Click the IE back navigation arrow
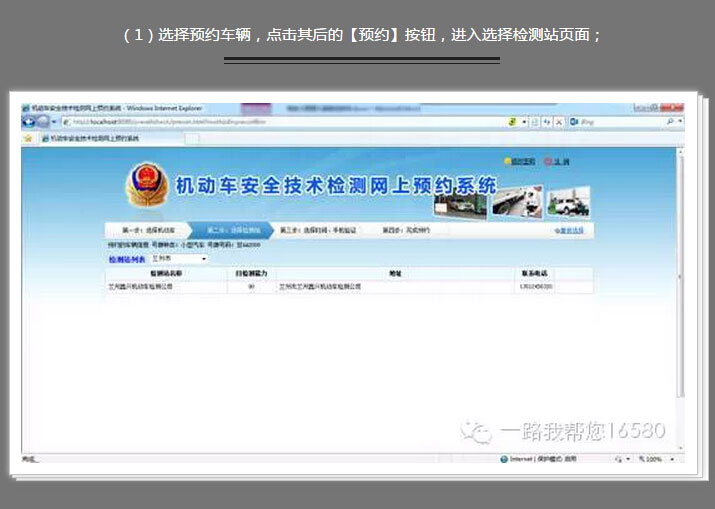 29,122
